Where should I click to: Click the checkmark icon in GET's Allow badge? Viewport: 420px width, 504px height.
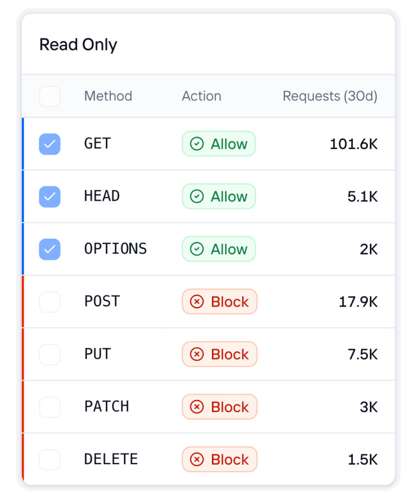[x=197, y=144]
